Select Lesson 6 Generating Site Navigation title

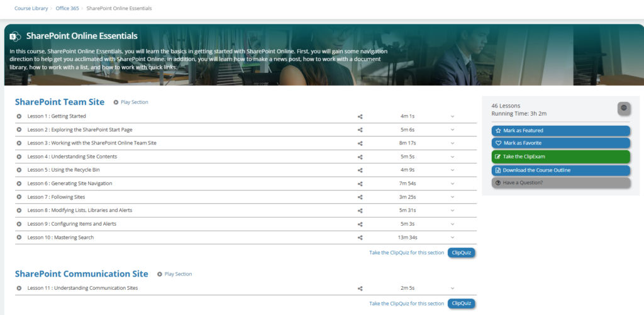point(70,183)
